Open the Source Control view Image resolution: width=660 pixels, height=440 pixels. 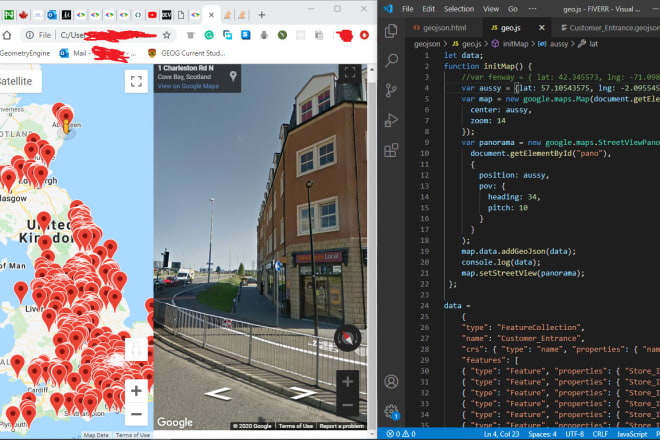click(391, 90)
